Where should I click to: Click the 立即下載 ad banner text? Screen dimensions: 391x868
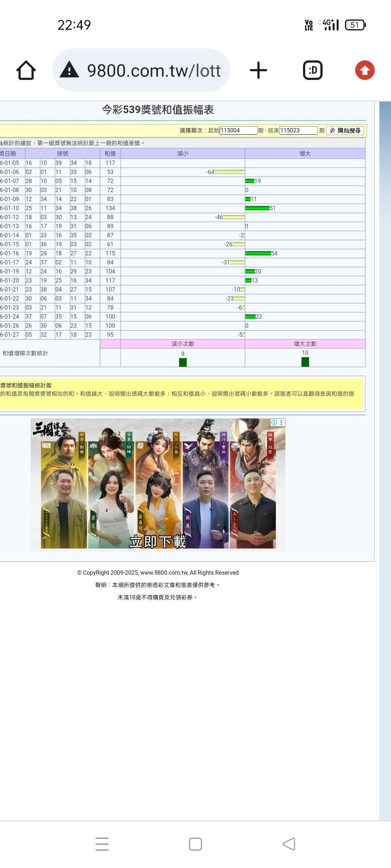pos(158,541)
